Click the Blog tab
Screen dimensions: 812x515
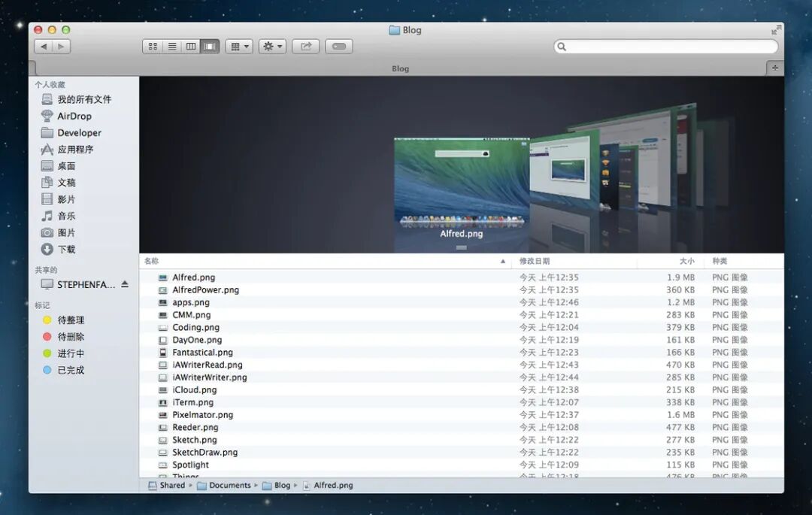(x=400, y=68)
